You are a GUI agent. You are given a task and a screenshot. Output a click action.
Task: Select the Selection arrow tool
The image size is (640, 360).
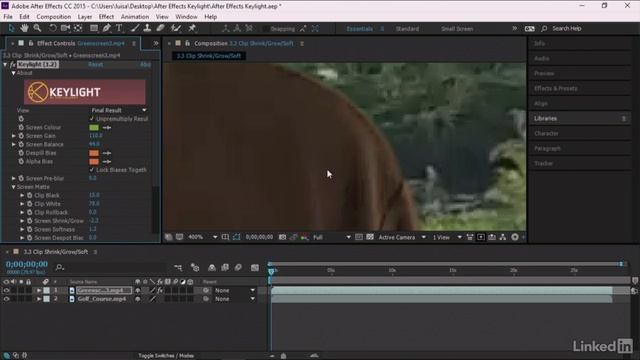[x=11, y=28]
